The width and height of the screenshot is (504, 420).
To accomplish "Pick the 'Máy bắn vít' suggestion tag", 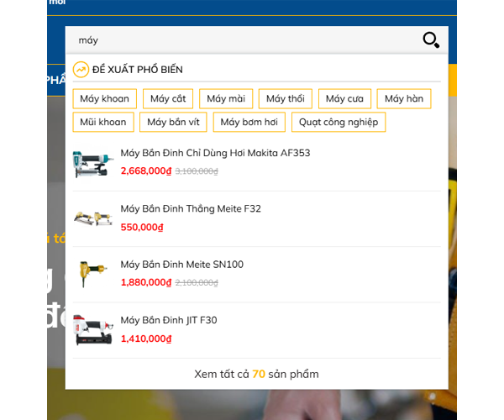I will 173,122.
